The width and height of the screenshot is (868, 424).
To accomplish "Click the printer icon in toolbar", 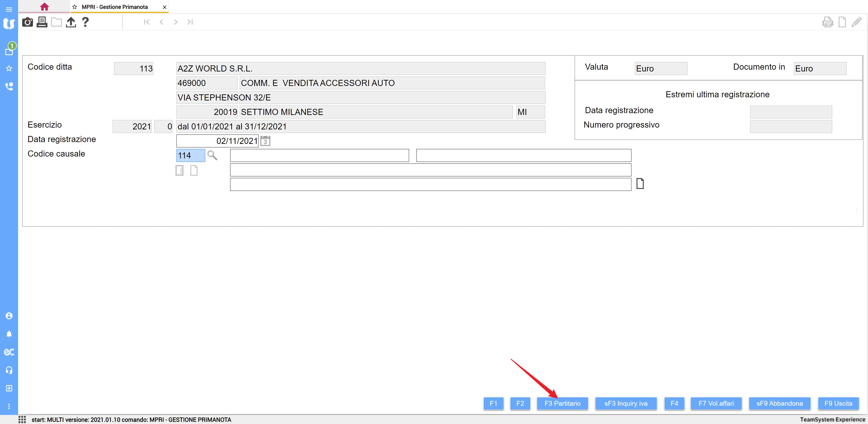I will 42,22.
